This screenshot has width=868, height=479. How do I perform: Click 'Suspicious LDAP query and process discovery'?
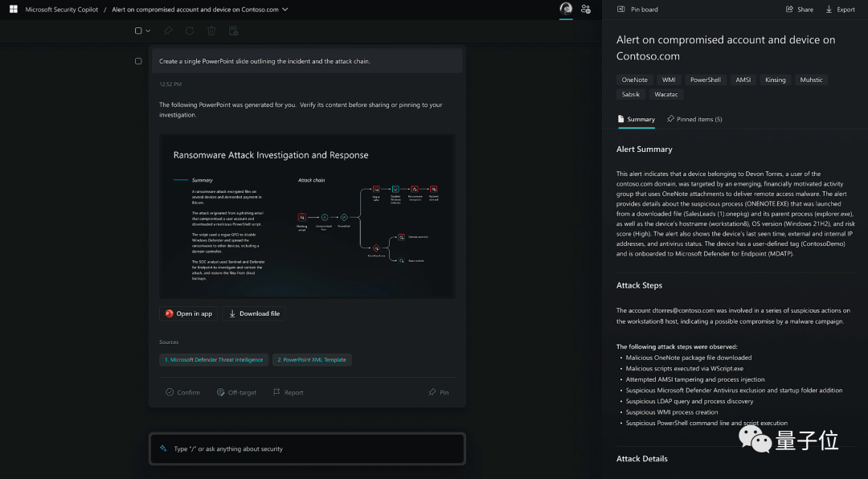tap(690, 402)
